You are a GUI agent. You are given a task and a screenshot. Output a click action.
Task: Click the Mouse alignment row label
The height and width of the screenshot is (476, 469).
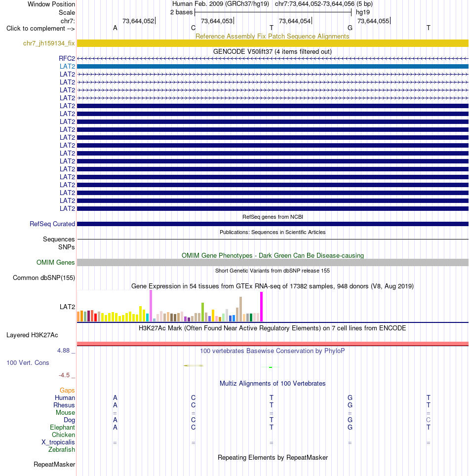(x=65, y=413)
